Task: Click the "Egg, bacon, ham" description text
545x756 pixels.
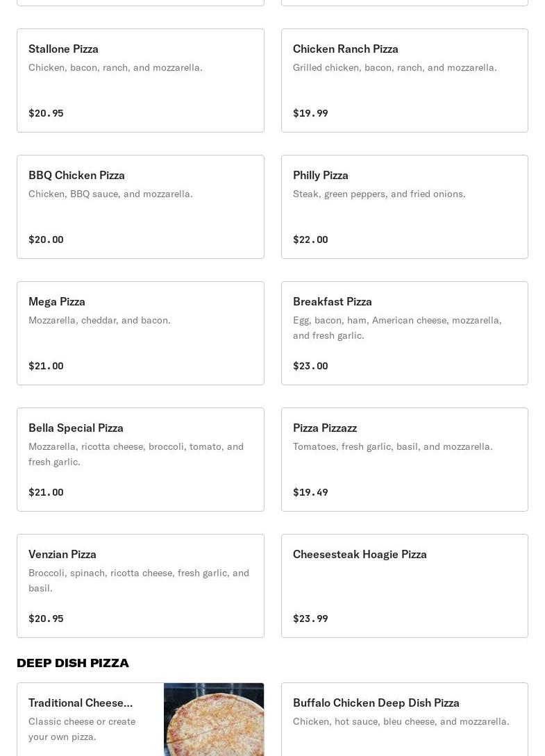Action: [x=397, y=327]
